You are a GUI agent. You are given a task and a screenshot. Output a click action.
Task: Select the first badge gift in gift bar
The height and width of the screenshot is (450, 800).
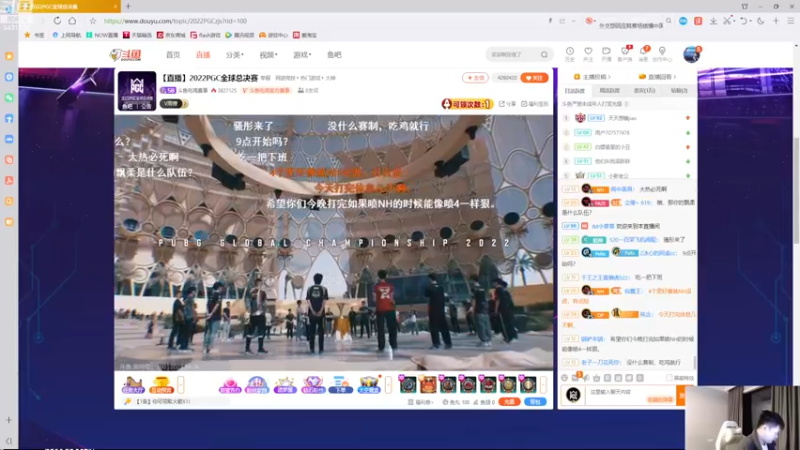[x=408, y=384]
